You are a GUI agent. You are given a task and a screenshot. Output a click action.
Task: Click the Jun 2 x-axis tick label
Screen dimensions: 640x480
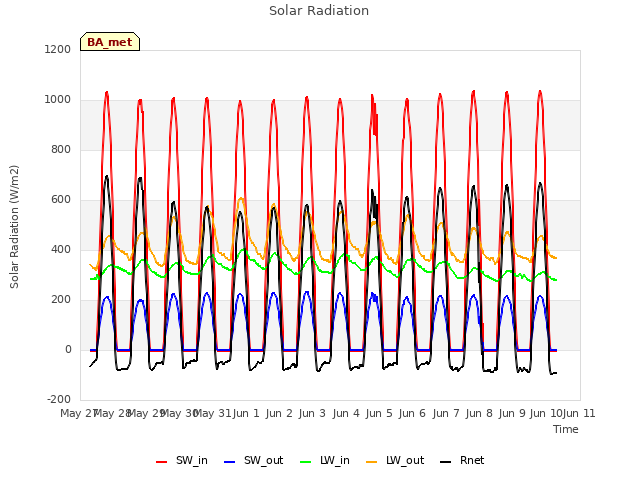280,413
